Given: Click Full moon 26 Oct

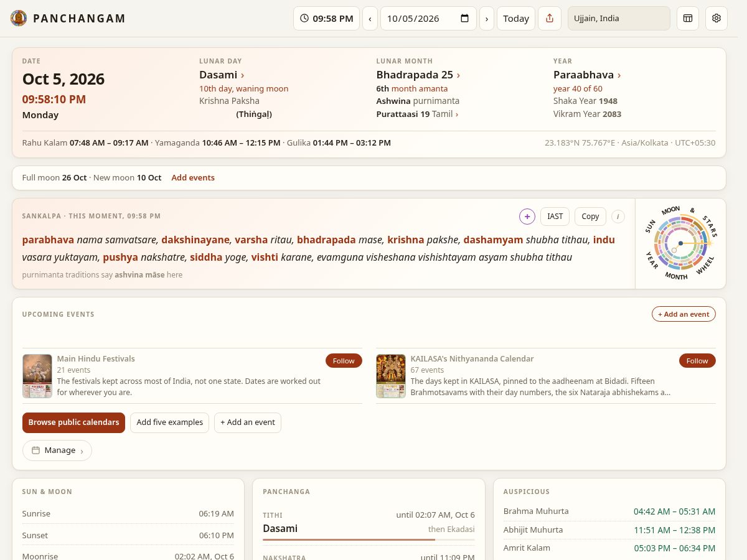Looking at the screenshot, I should (54, 177).
